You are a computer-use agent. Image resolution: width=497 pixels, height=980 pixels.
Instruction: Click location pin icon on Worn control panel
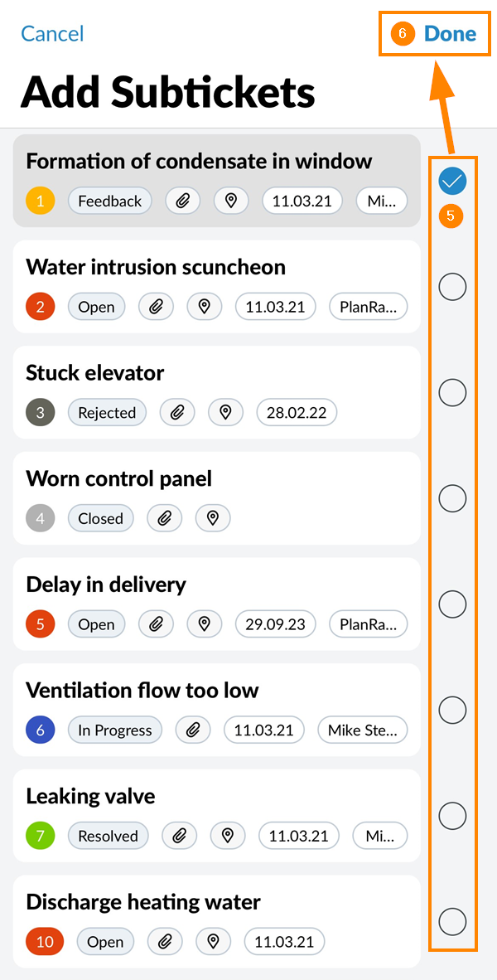click(x=213, y=518)
